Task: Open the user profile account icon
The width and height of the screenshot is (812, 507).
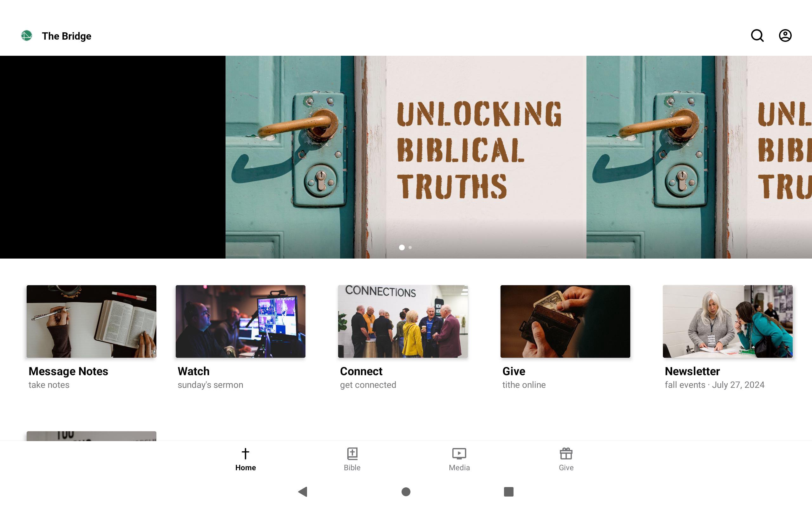Action: [x=785, y=35]
